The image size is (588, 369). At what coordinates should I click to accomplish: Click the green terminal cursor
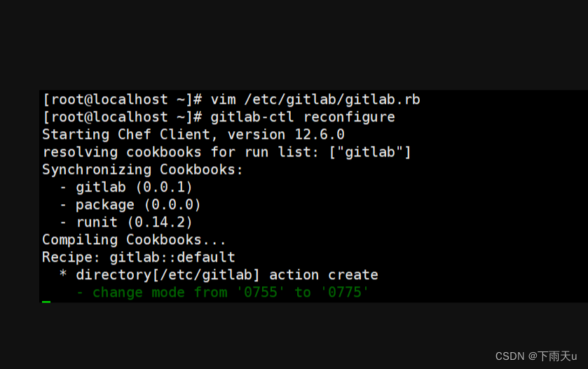coord(46,302)
